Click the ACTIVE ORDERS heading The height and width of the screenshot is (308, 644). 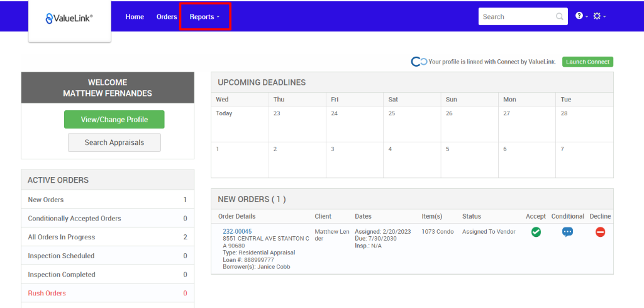tap(58, 180)
